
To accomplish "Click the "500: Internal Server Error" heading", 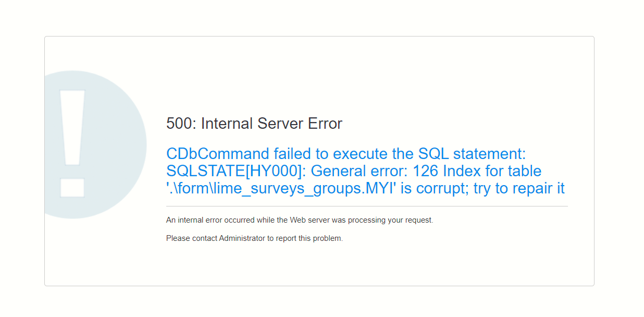I will click(254, 124).
